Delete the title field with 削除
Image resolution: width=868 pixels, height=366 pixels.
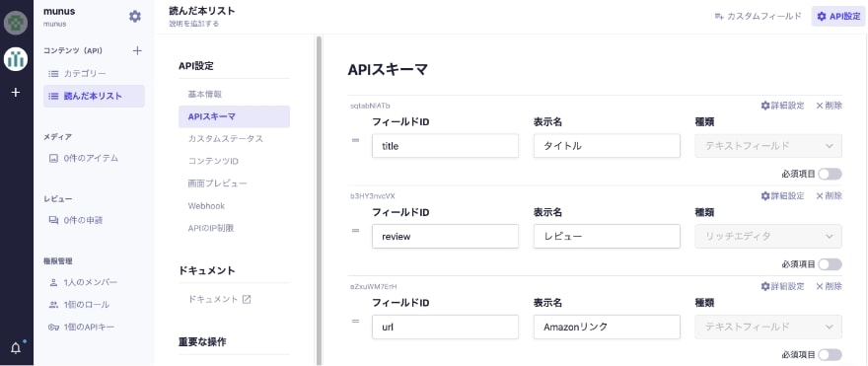coord(829,106)
